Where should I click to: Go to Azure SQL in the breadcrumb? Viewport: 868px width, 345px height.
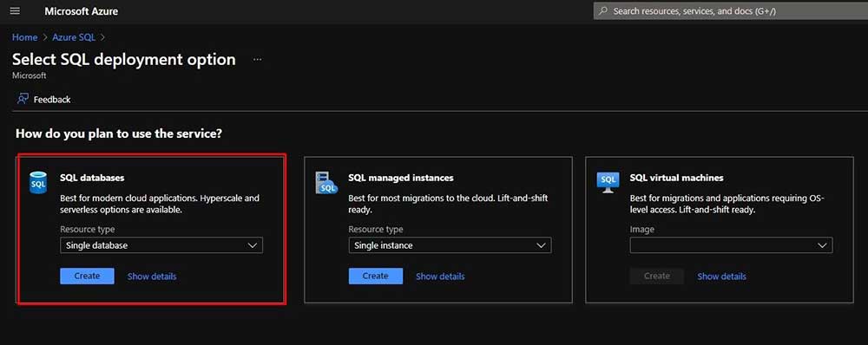click(x=74, y=37)
